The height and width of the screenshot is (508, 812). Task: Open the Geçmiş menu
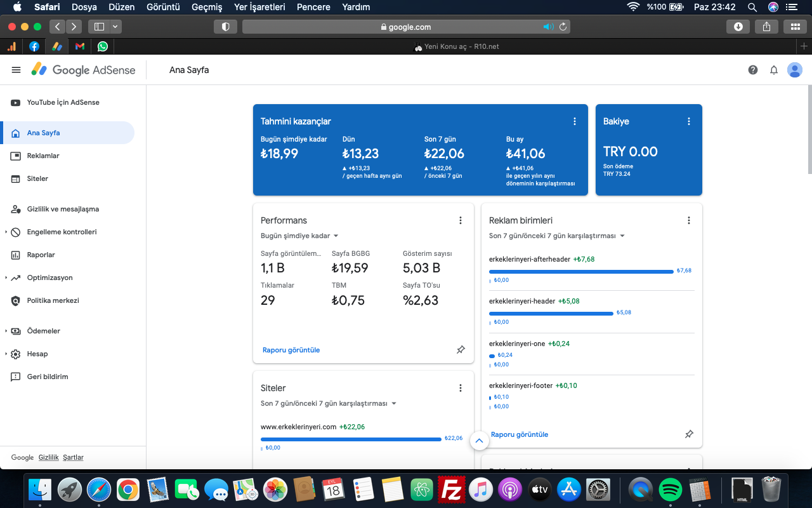tap(206, 7)
